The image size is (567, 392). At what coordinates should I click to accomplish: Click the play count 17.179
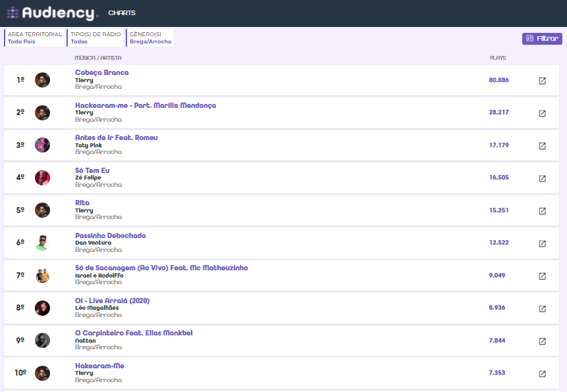click(x=499, y=145)
